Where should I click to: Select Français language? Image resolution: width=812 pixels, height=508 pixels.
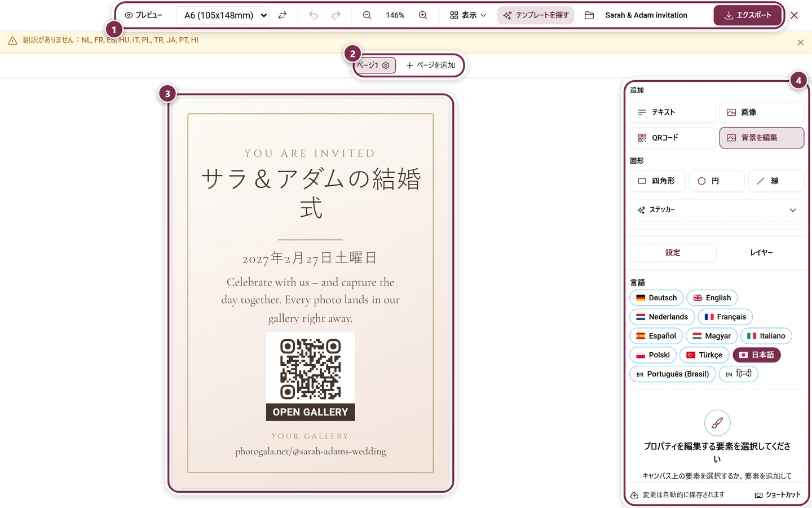pos(725,317)
